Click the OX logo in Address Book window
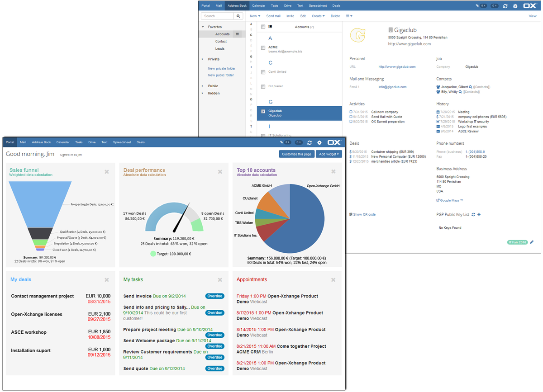 [x=530, y=6]
